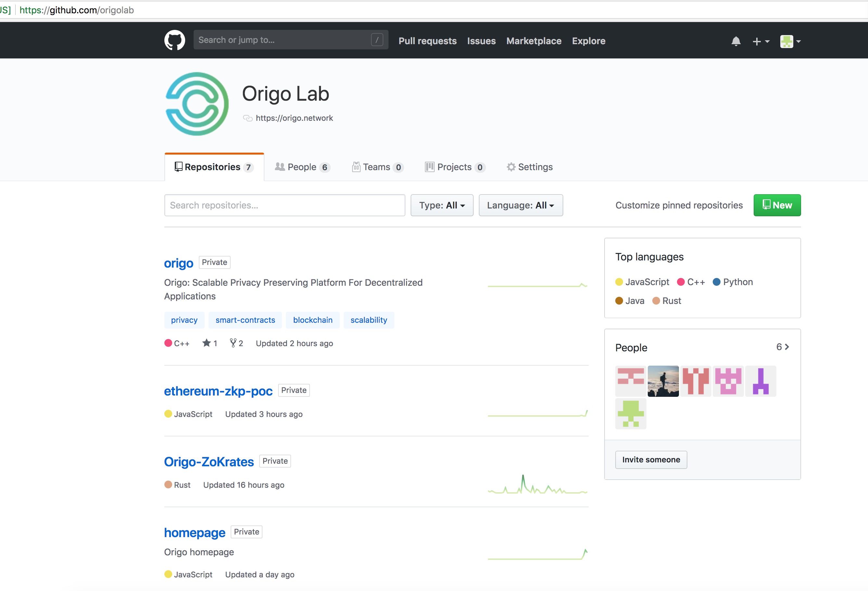Click the star icon on origo repo
The width and height of the screenshot is (868, 591).
coord(206,343)
